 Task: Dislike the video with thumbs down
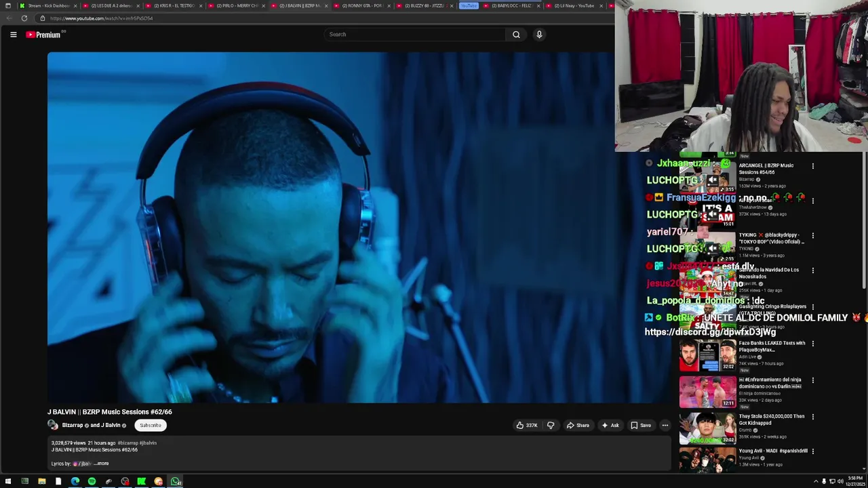coord(551,426)
